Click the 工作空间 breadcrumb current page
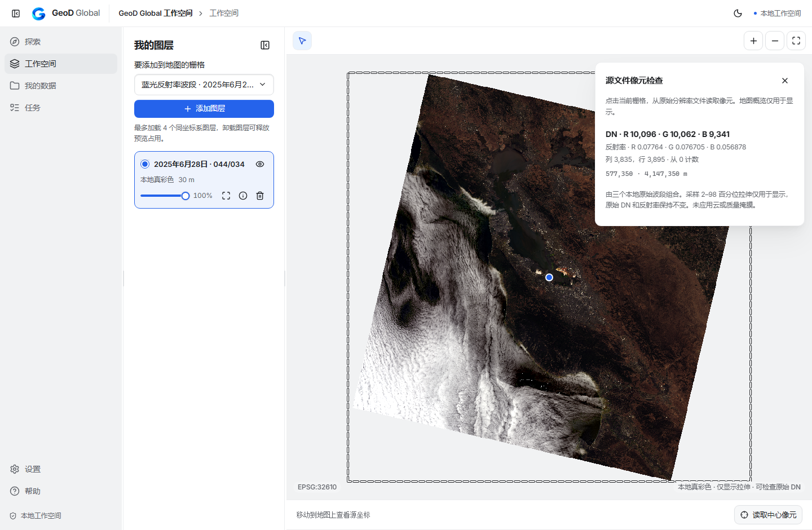The image size is (812, 530). (x=224, y=13)
